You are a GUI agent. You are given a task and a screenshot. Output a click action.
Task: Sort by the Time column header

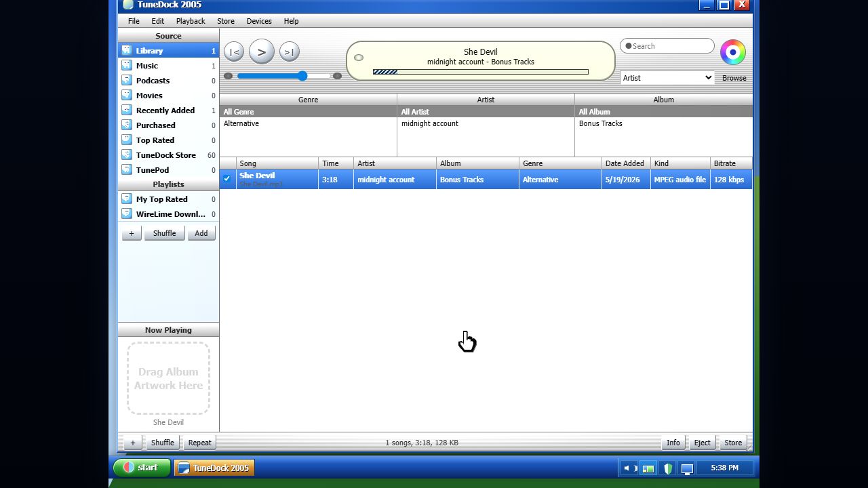(336, 163)
